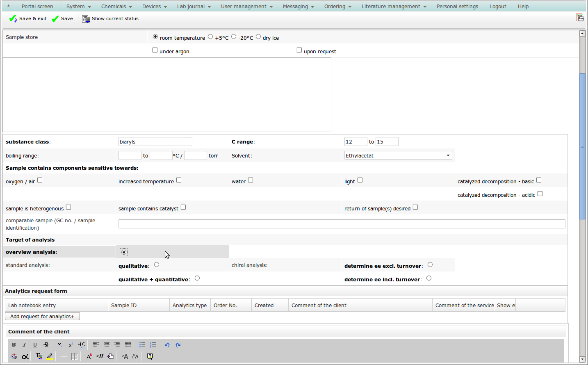This screenshot has width=588, height=365.
Task: Select the dry ice storage option
Action: tap(258, 37)
